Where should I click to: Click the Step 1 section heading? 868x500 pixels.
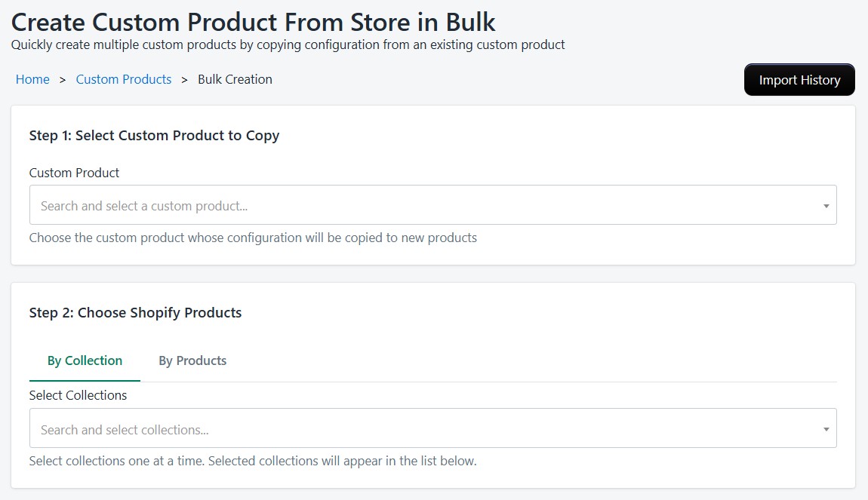pyautogui.click(x=154, y=136)
